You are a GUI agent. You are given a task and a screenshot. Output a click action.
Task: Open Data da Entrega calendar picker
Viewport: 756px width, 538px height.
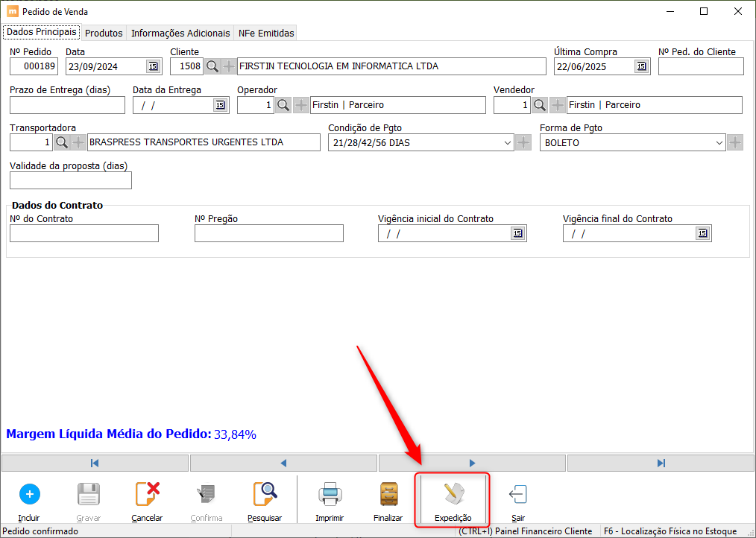[x=220, y=105]
